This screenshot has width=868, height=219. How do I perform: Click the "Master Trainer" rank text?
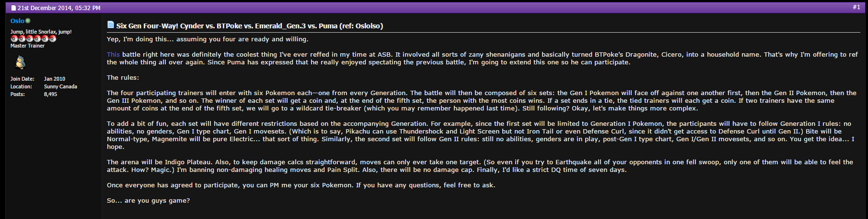27,46
